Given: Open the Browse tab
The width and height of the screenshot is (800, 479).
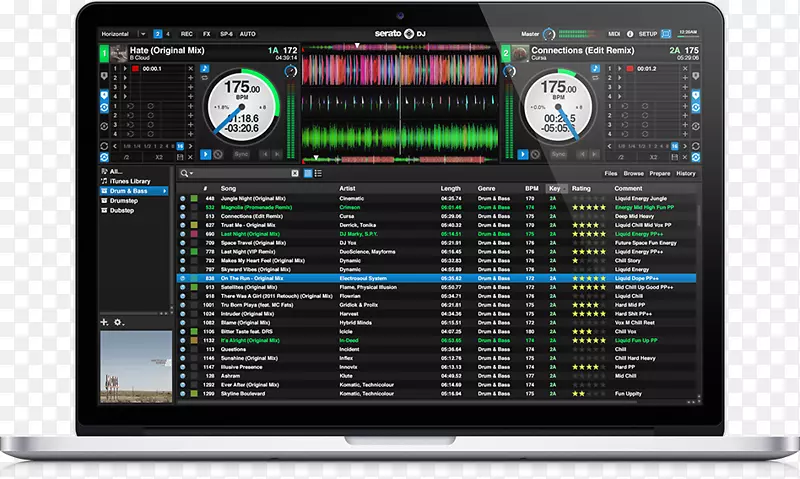Looking at the screenshot, I should point(633,173).
